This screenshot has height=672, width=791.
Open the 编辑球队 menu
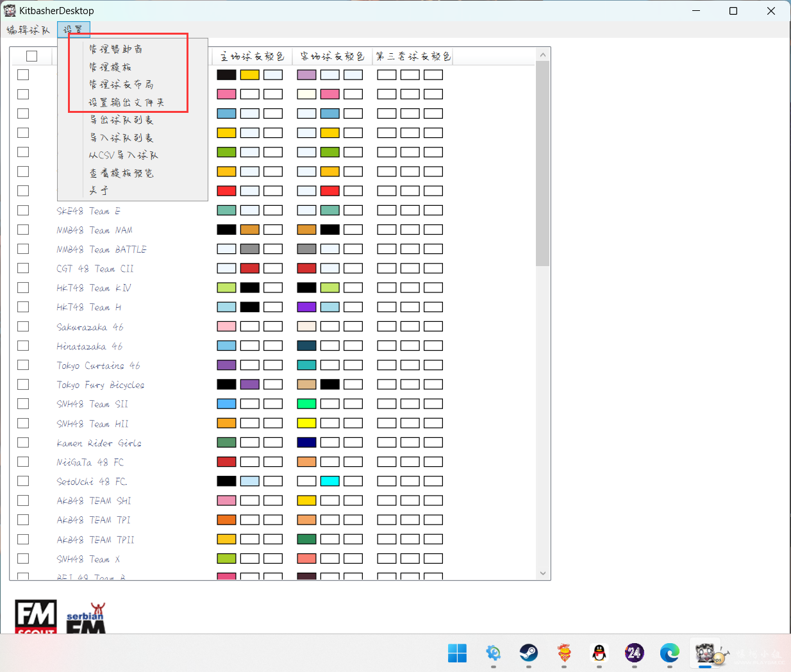pyautogui.click(x=28, y=29)
